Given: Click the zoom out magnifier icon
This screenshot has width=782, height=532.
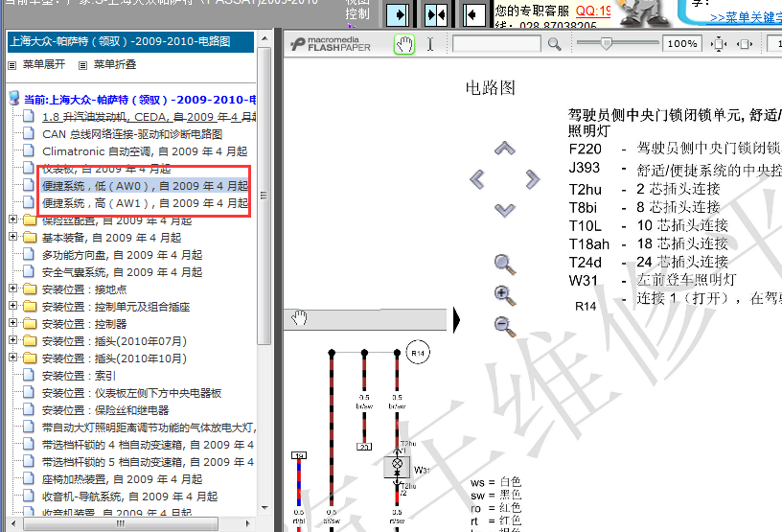Looking at the screenshot, I should click(x=505, y=326).
